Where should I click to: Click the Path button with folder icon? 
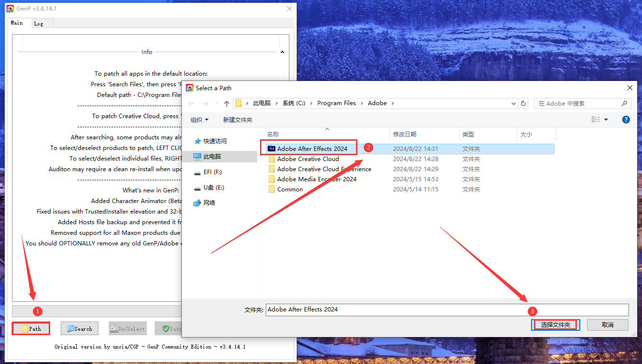[x=31, y=329]
